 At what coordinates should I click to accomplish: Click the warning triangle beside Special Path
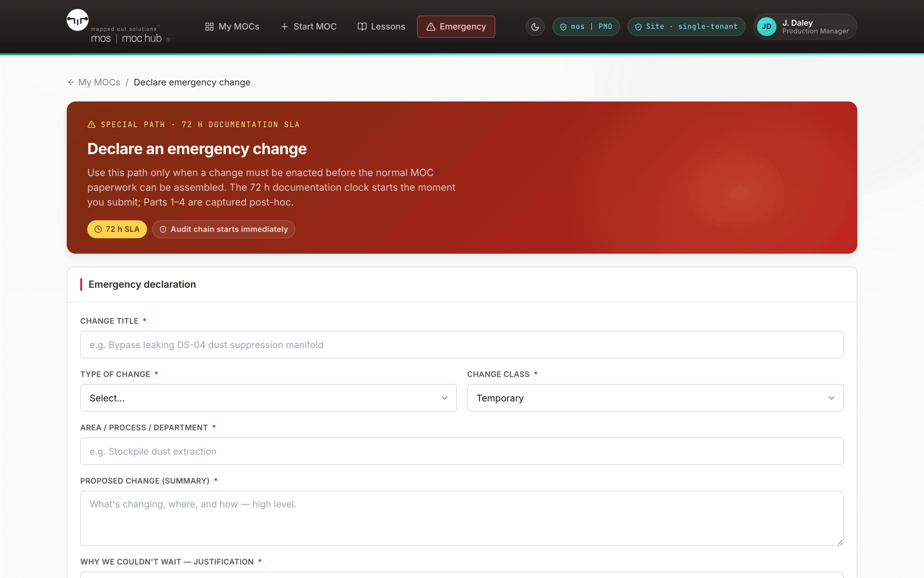(x=91, y=124)
